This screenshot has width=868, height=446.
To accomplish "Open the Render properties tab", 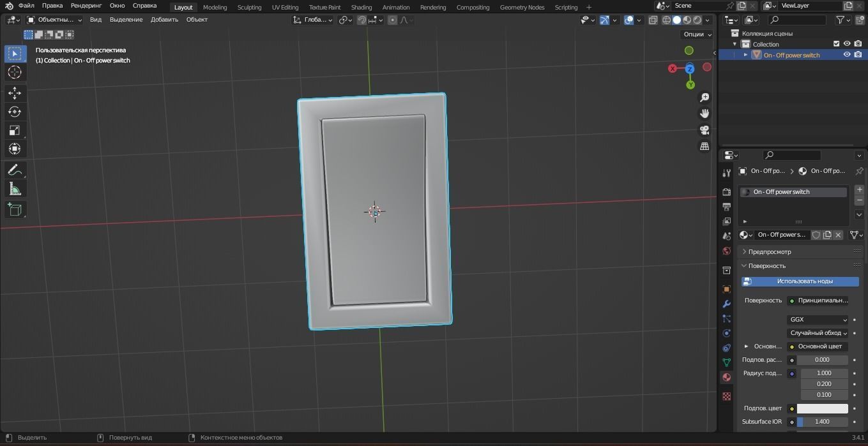I will [726, 191].
